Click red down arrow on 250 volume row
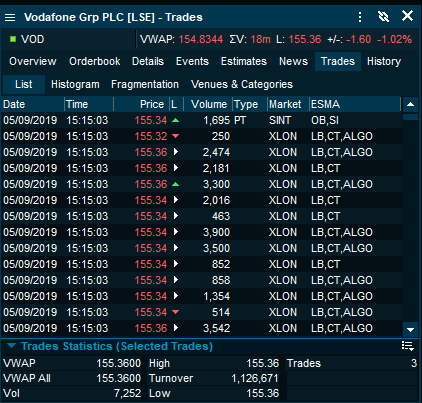 coord(175,136)
